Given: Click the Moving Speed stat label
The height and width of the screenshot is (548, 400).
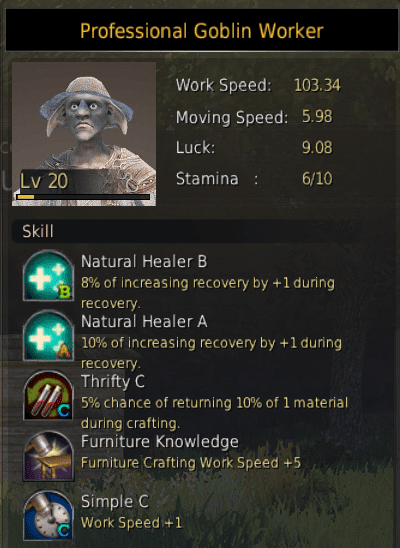Looking at the screenshot, I should point(232,117).
